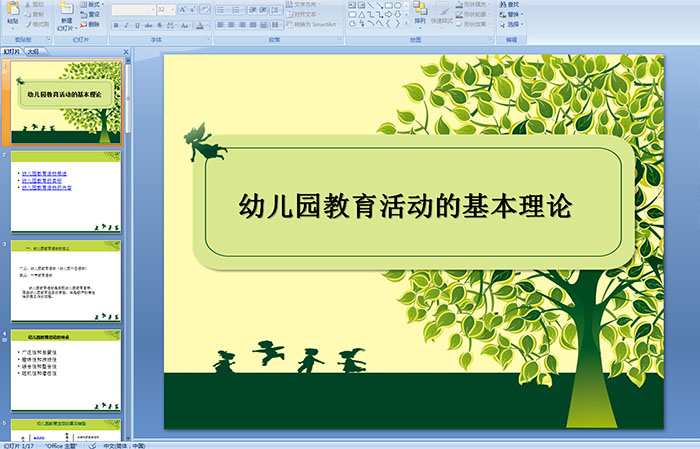Select the block Right Arrow shape
Screen dimensions: 700x449
[x=388, y=15]
